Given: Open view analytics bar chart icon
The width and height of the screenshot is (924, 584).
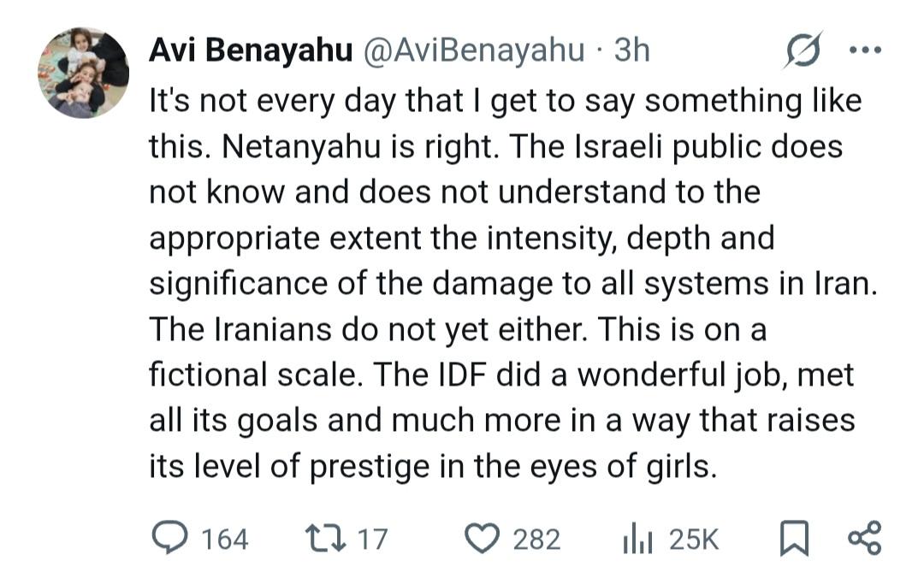Looking at the screenshot, I should tap(637, 538).
